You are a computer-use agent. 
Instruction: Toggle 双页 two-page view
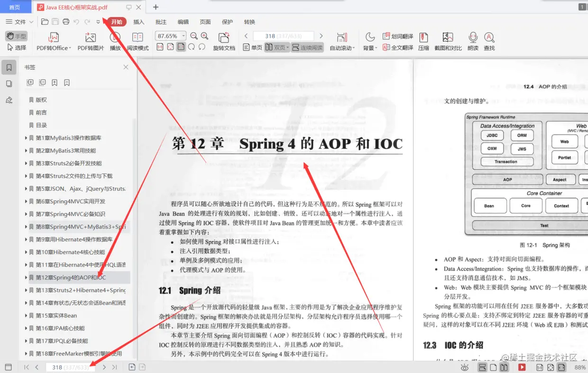277,47
